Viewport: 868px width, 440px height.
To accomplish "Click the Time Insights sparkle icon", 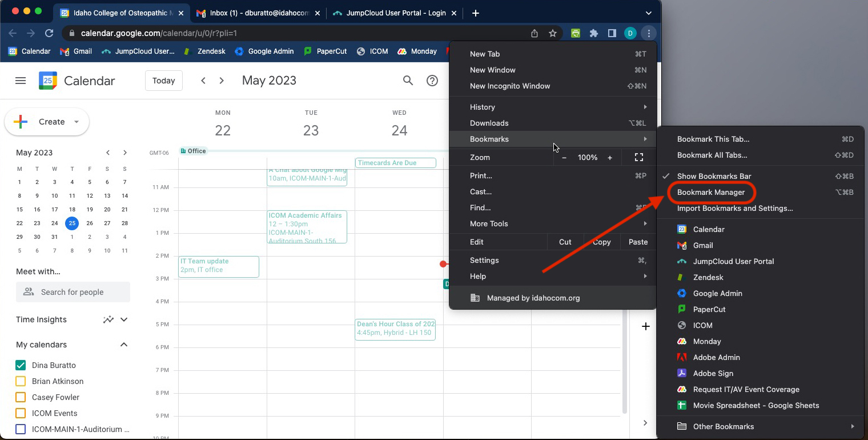I will click(x=108, y=319).
